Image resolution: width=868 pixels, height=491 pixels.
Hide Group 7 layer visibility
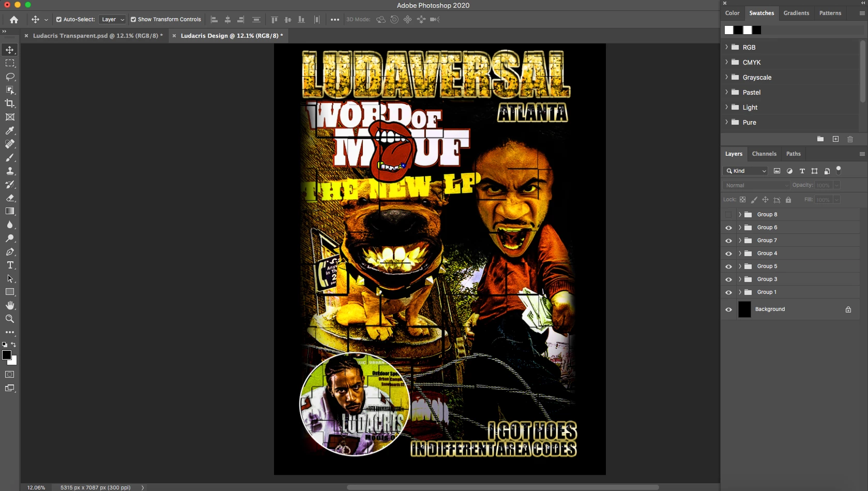(x=728, y=241)
